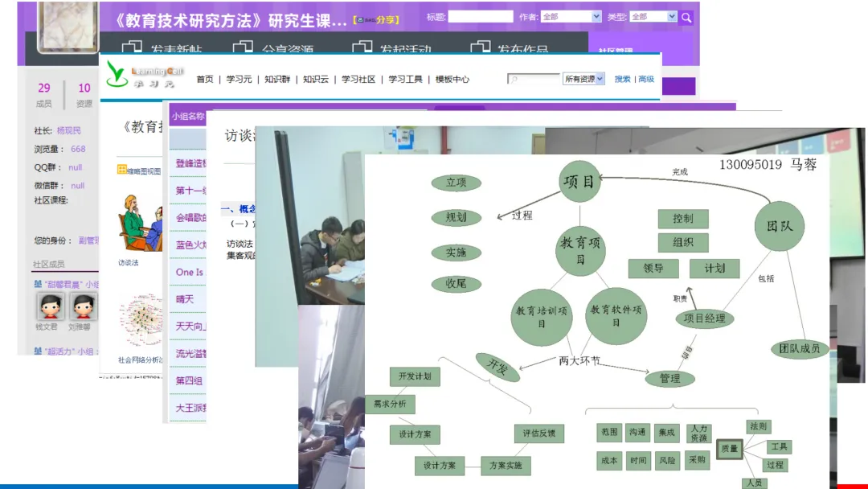
Task: Click the community marble avatar image
Action: 68,26
